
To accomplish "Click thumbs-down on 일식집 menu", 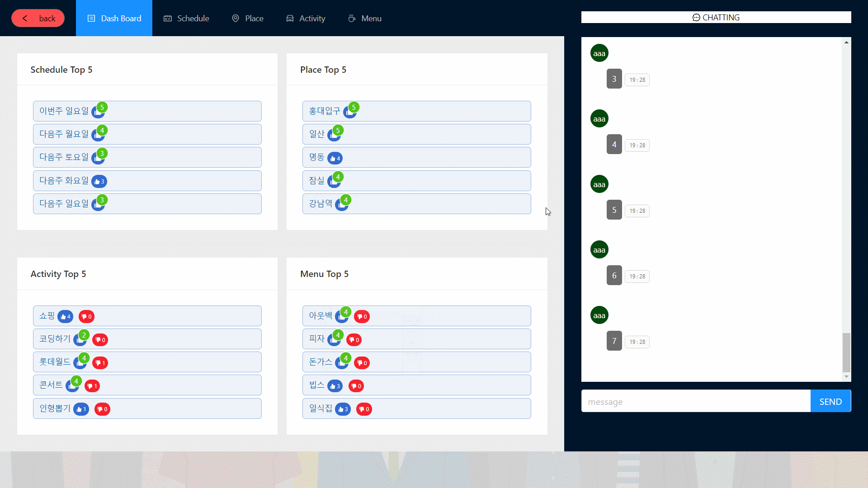I will tap(364, 409).
